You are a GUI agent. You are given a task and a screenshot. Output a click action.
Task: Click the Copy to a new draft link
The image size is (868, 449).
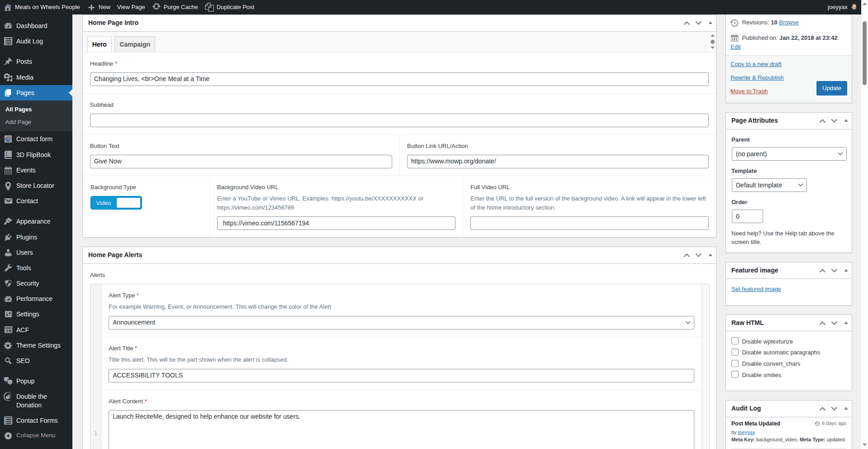(755, 64)
